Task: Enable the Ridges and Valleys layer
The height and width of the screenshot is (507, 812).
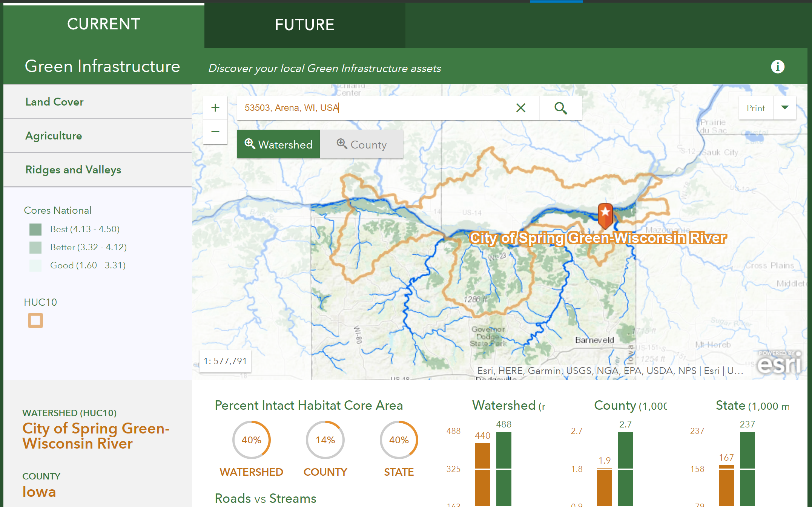Action: click(74, 169)
